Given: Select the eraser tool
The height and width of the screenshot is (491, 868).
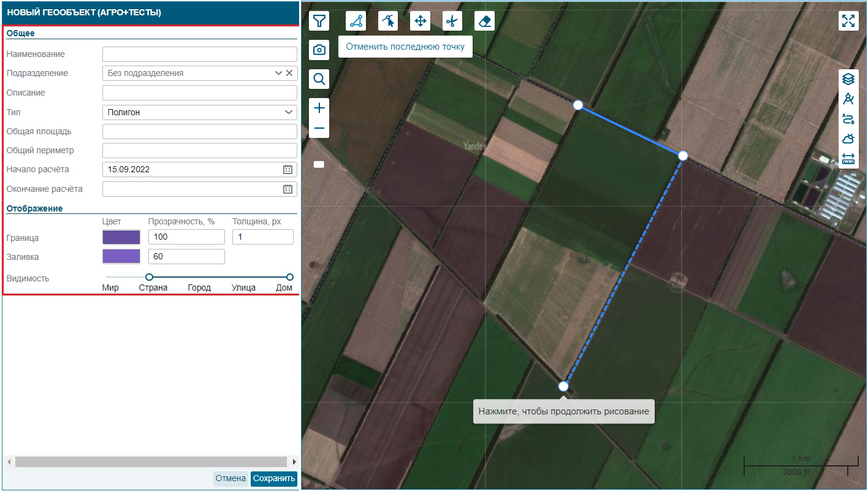Looking at the screenshot, I should point(485,21).
